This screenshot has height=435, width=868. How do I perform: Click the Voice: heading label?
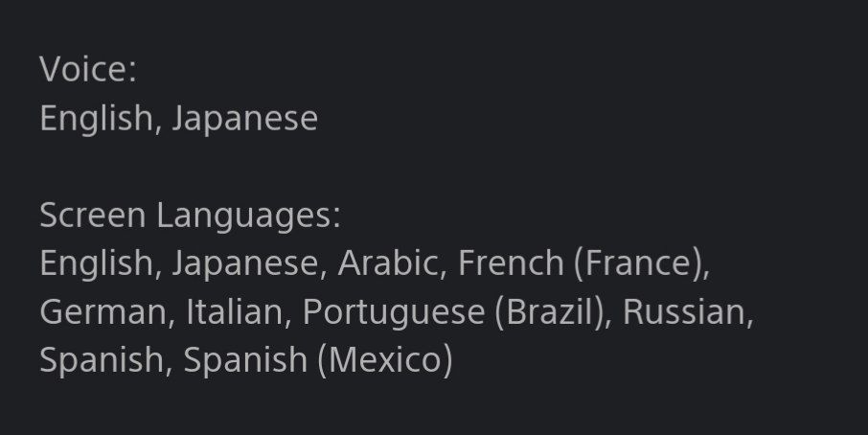click(x=88, y=70)
